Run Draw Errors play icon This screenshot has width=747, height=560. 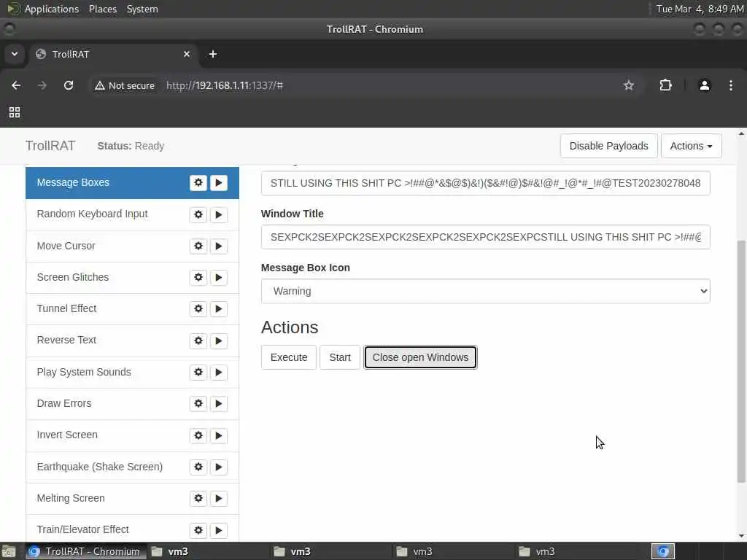[219, 404]
